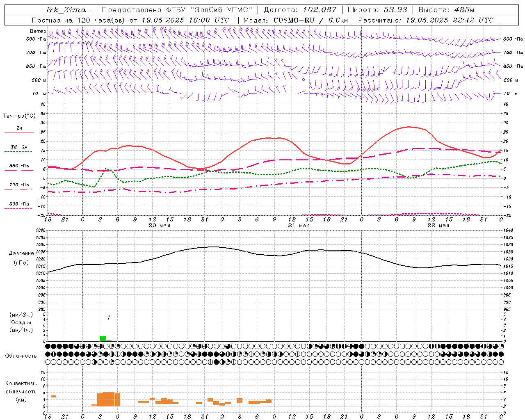Click the '(мм/1ч.)' precipitation unit label

pos(21,330)
